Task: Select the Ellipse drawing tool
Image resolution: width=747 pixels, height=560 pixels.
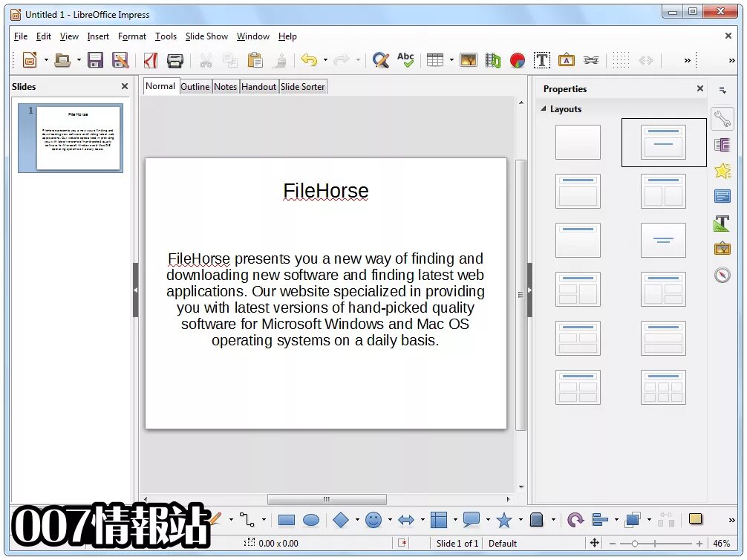Action: click(x=311, y=520)
